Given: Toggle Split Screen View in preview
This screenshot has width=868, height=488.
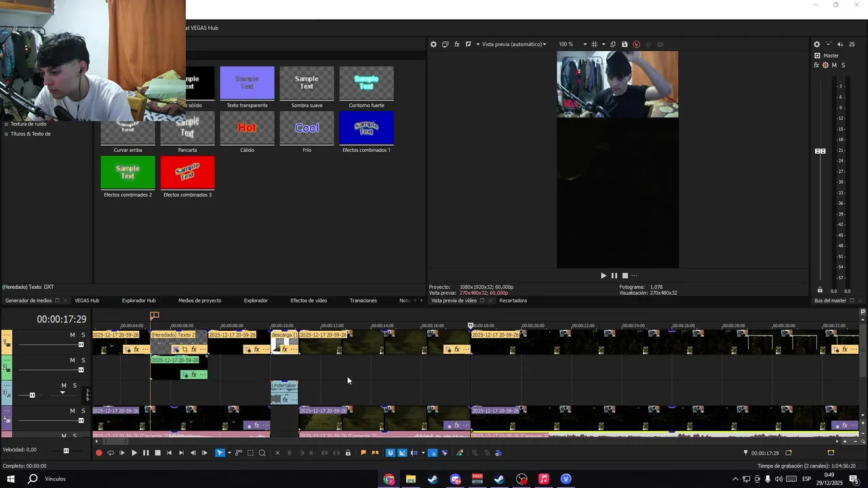Looking at the screenshot, I should (469, 44).
